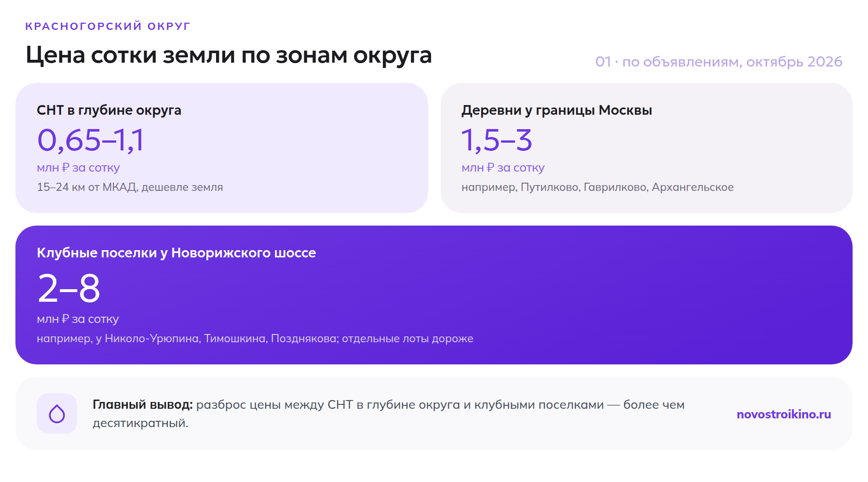Open the novostroikino.ru link
This screenshot has height=482, width=868.
(x=784, y=414)
